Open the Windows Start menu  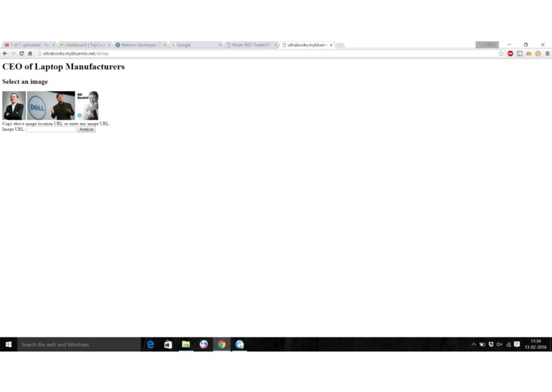point(9,344)
